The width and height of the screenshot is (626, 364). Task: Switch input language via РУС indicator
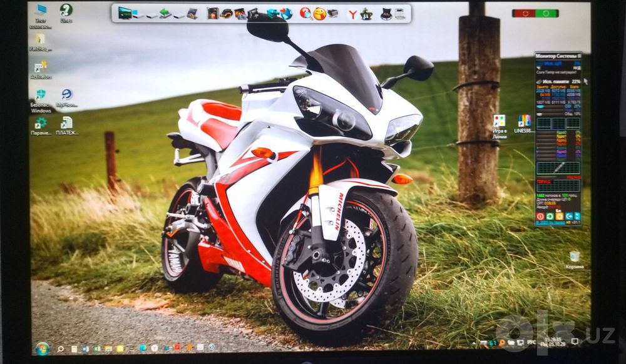pyautogui.click(x=531, y=342)
